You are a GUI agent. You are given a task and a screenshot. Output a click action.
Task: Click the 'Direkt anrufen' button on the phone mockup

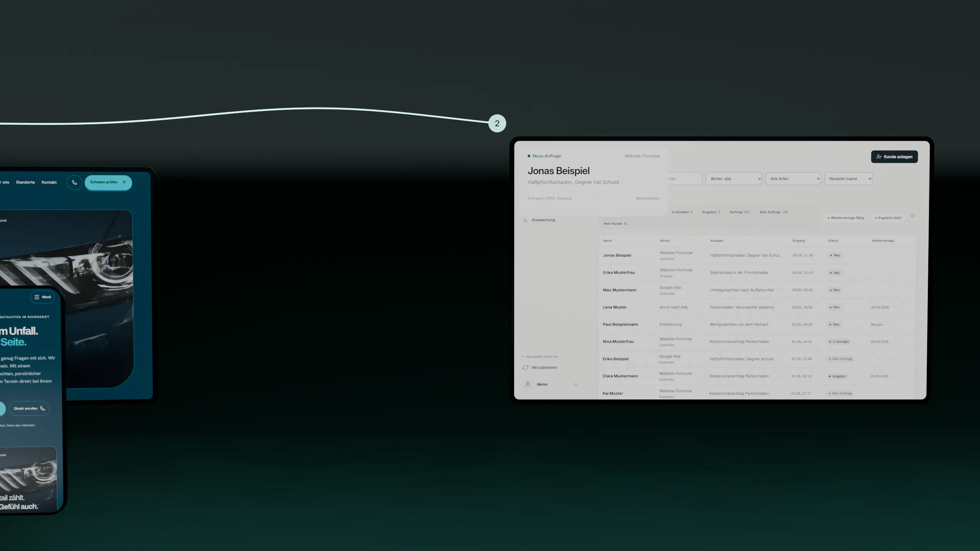(x=29, y=408)
